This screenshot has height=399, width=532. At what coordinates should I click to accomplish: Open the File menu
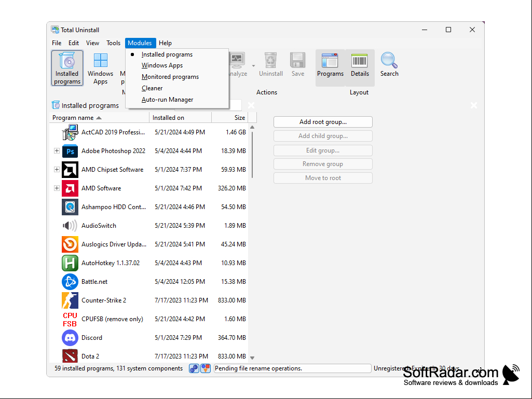pyautogui.click(x=57, y=43)
